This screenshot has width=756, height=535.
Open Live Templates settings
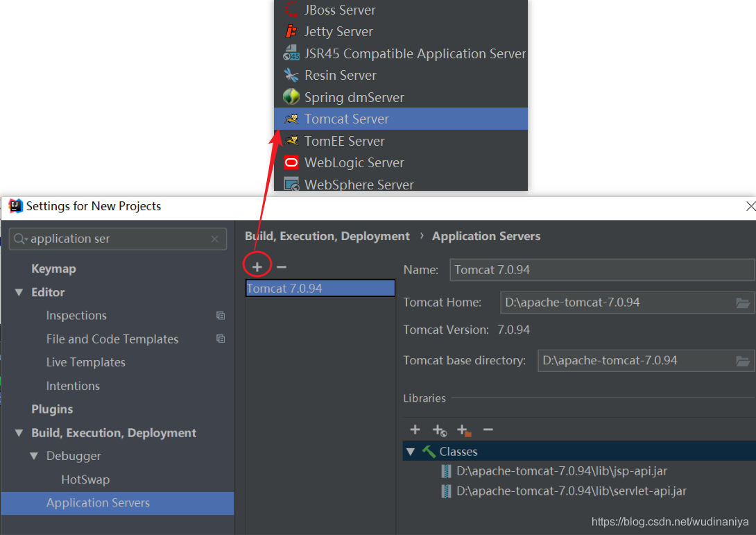pos(86,362)
